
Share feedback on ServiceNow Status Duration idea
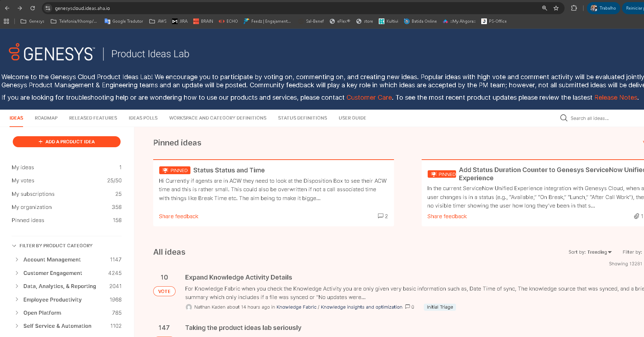[447, 216]
